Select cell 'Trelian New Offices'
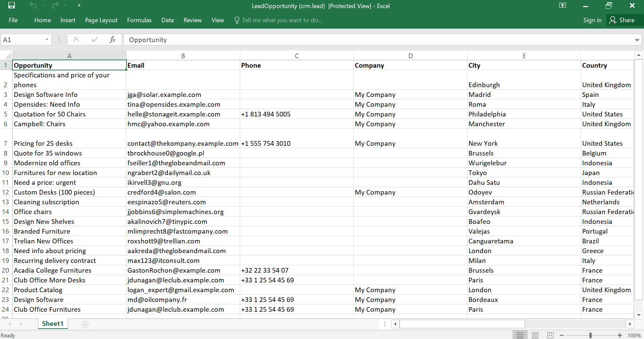Viewport: 644px width, 339px height. pos(69,241)
